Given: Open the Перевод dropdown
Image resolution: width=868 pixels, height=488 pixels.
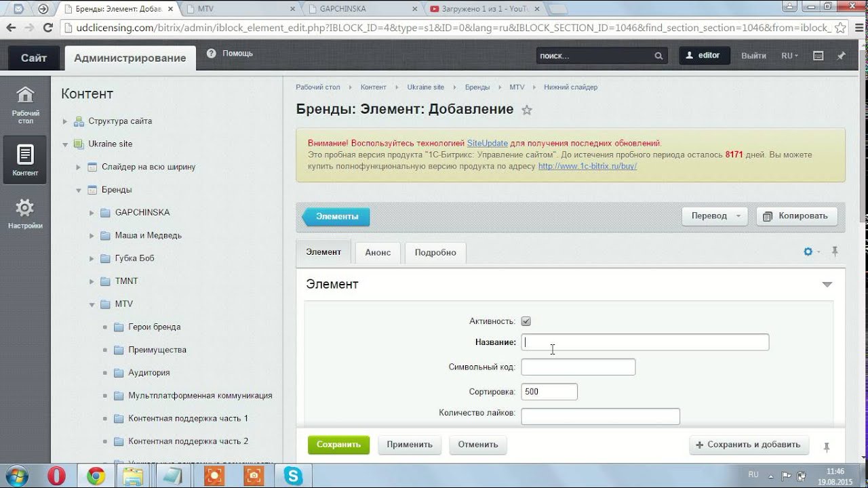Looking at the screenshot, I should pyautogui.click(x=715, y=216).
